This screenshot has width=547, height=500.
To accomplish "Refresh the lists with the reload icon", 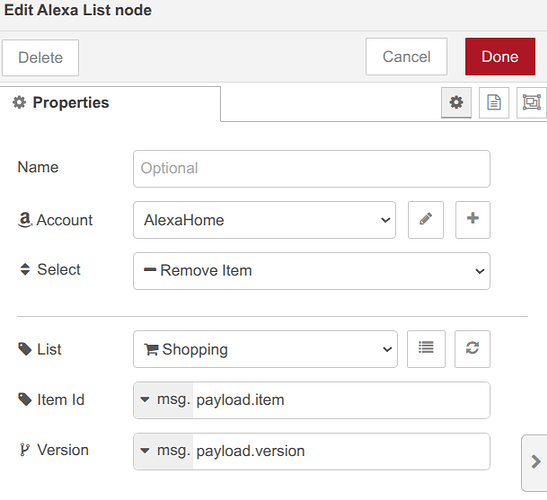I will (472, 349).
